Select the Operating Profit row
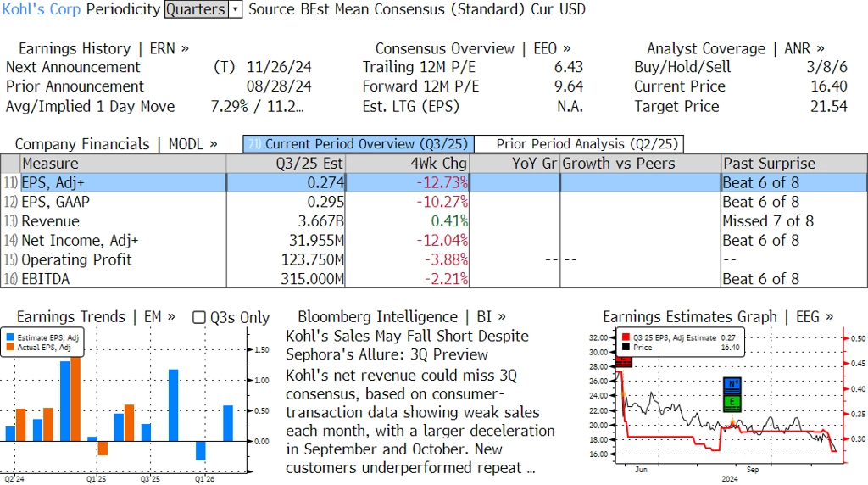The image size is (868, 485). point(434,259)
